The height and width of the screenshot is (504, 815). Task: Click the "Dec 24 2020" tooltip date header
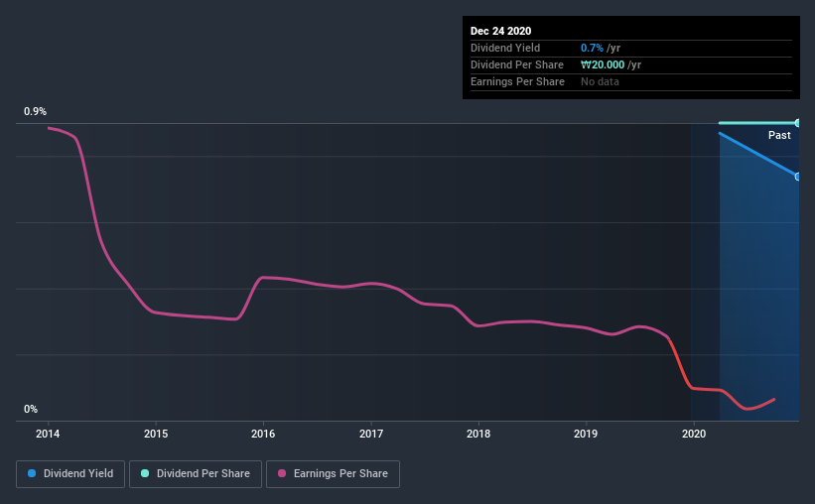pos(502,31)
